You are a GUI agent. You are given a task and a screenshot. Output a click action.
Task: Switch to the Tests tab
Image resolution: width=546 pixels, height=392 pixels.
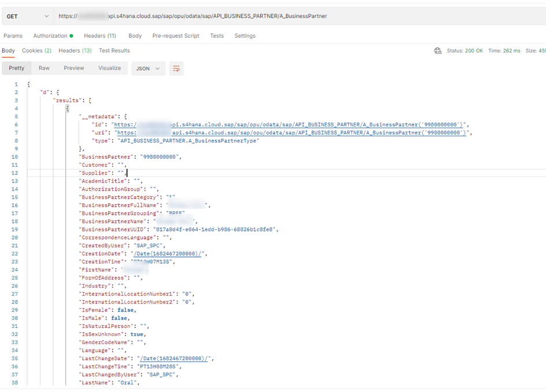[x=217, y=36]
